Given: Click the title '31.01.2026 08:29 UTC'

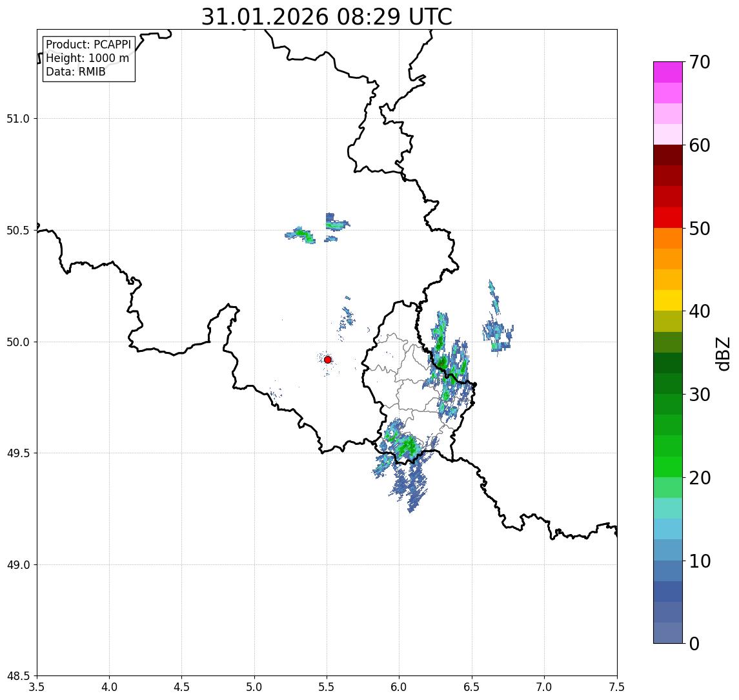Looking at the screenshot, I should click(x=327, y=17).
